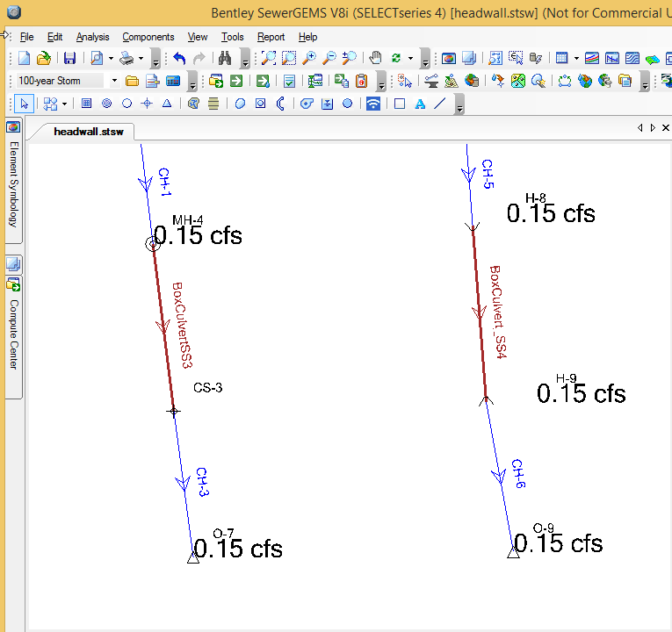Select the arrow pointer Select tool
Image resolution: width=672 pixels, height=632 pixels.
(24, 104)
